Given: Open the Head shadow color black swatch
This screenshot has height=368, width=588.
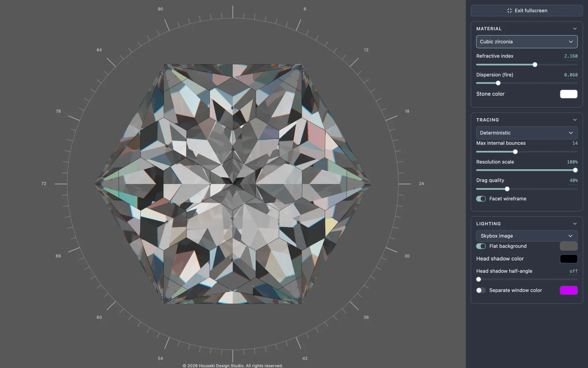Looking at the screenshot, I should coord(569,259).
